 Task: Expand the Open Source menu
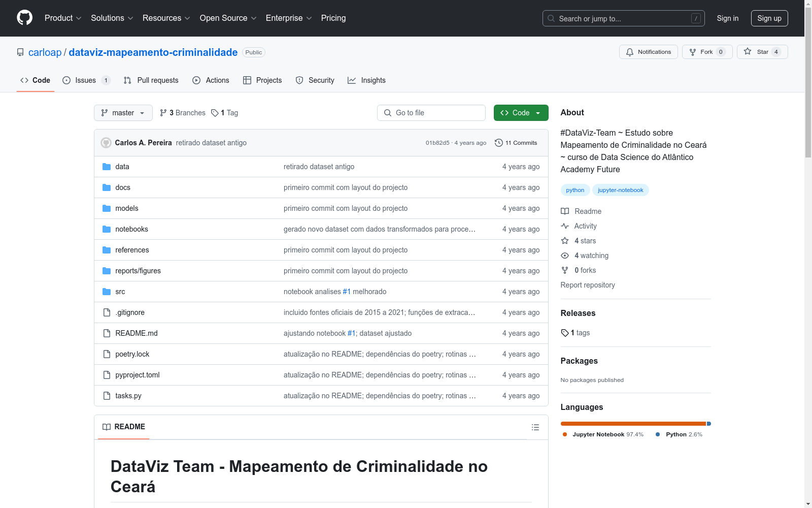point(228,18)
